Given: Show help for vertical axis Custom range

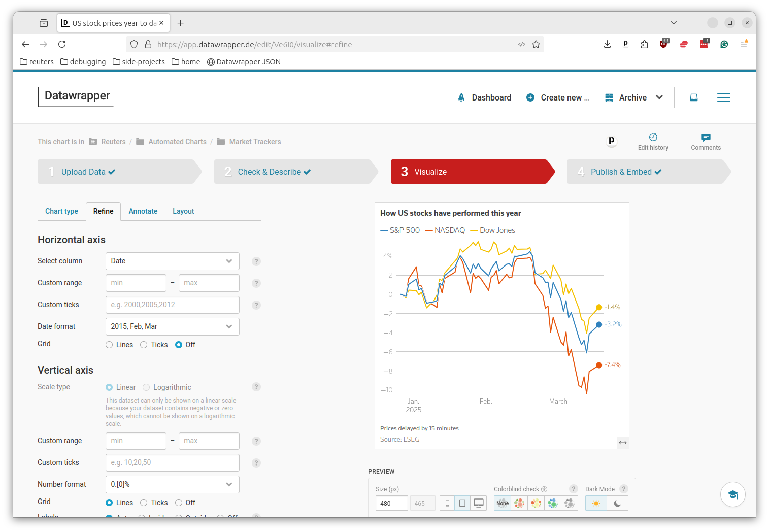Looking at the screenshot, I should (x=256, y=441).
